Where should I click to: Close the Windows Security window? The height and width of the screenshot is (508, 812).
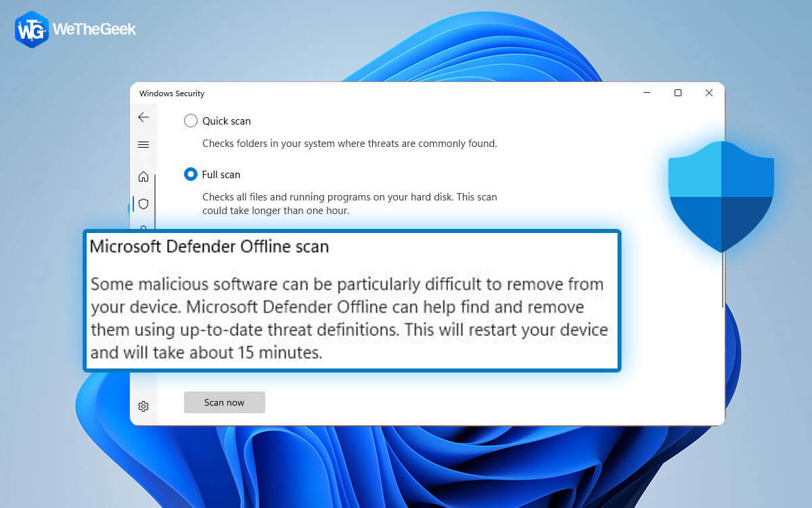pyautogui.click(x=709, y=93)
